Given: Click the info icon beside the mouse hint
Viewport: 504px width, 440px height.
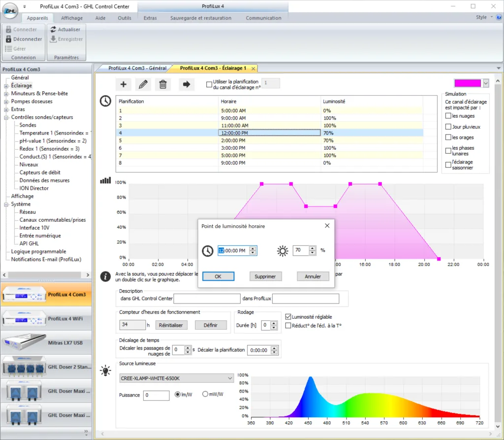Looking at the screenshot, I should [x=105, y=276].
